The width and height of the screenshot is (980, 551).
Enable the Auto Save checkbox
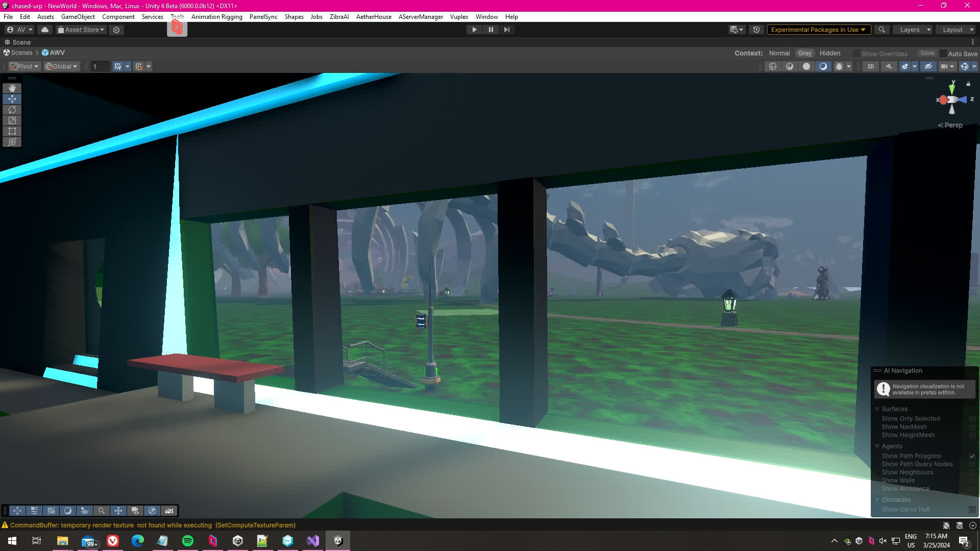click(x=943, y=54)
